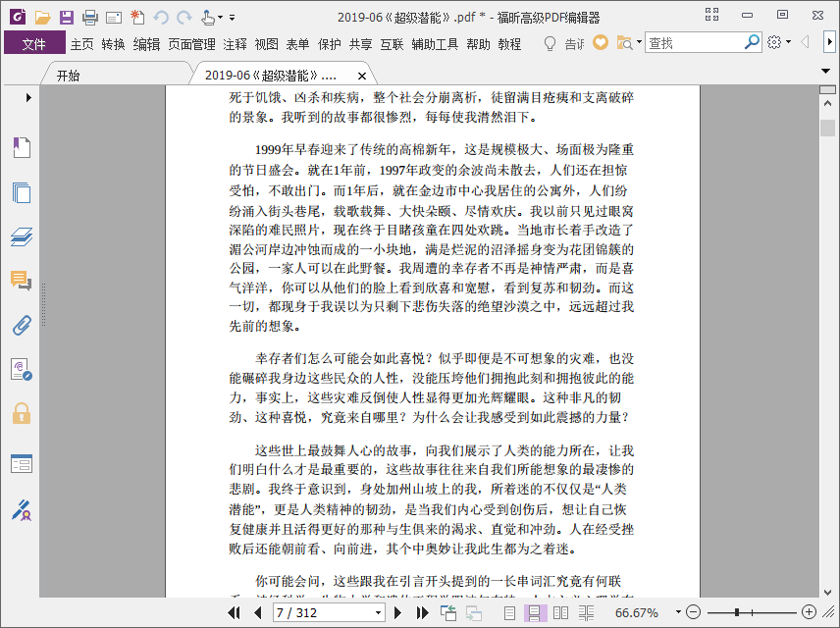Open the 共享 ribbon tab

pos(360,44)
